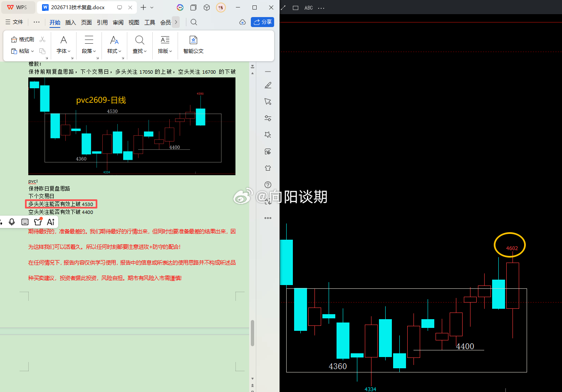Open the 段落 paragraph dropdown
The width and height of the screenshot is (562, 392).
click(89, 45)
